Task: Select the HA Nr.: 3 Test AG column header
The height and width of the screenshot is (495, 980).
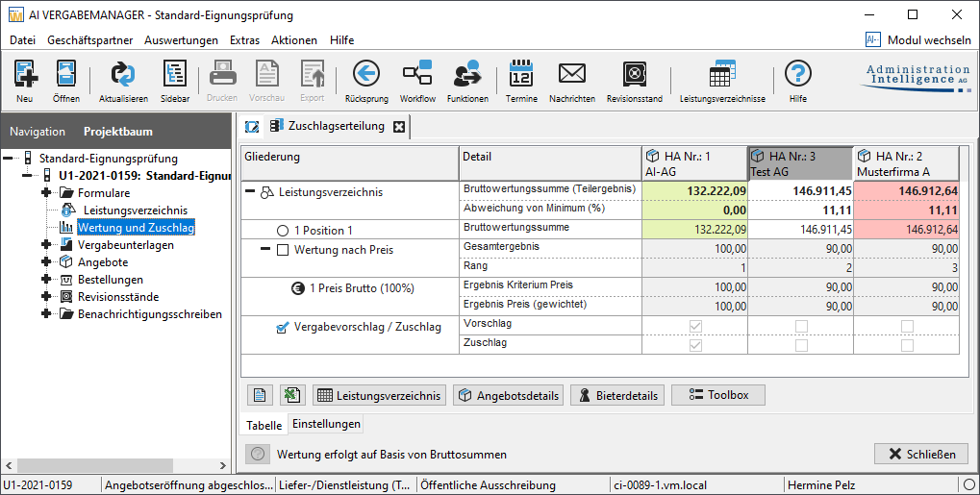Action: (800, 163)
